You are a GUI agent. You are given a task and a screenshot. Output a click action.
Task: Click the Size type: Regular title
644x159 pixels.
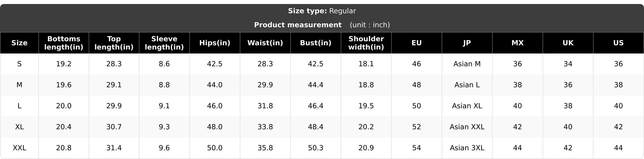pos(322,11)
